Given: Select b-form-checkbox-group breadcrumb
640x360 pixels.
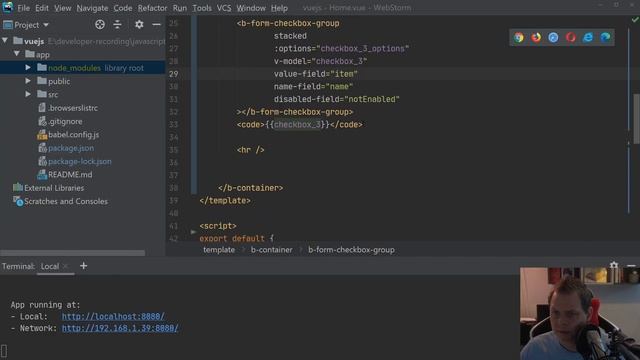Looking at the screenshot, I should (x=351, y=250).
